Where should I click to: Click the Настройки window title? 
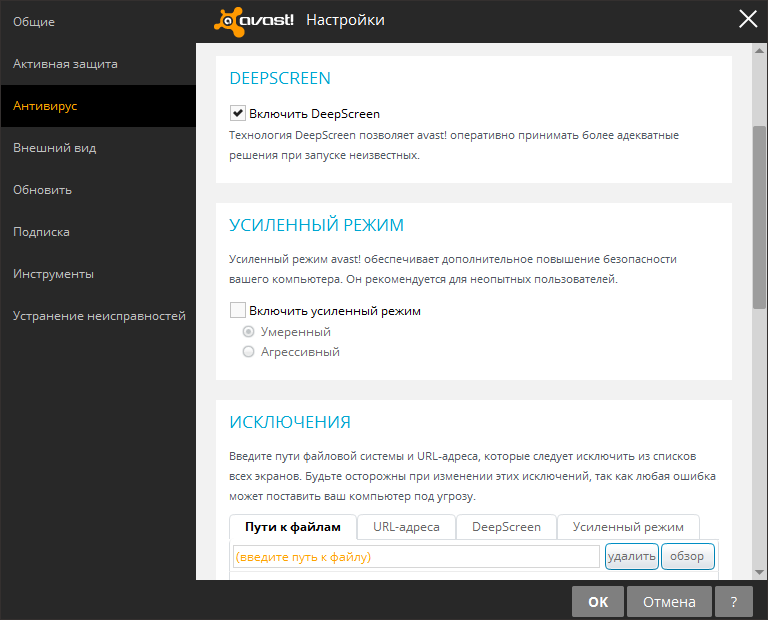[x=345, y=20]
